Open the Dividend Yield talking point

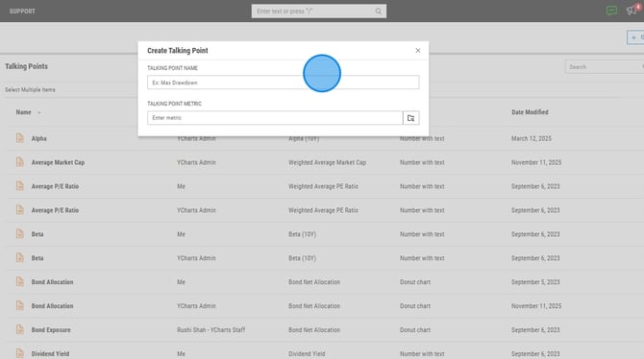coord(50,353)
